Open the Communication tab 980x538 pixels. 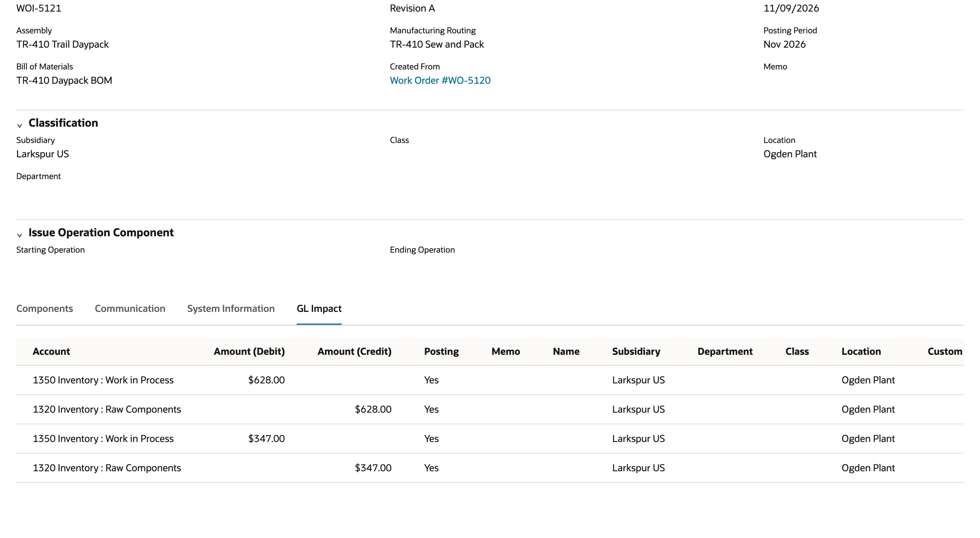coord(130,308)
